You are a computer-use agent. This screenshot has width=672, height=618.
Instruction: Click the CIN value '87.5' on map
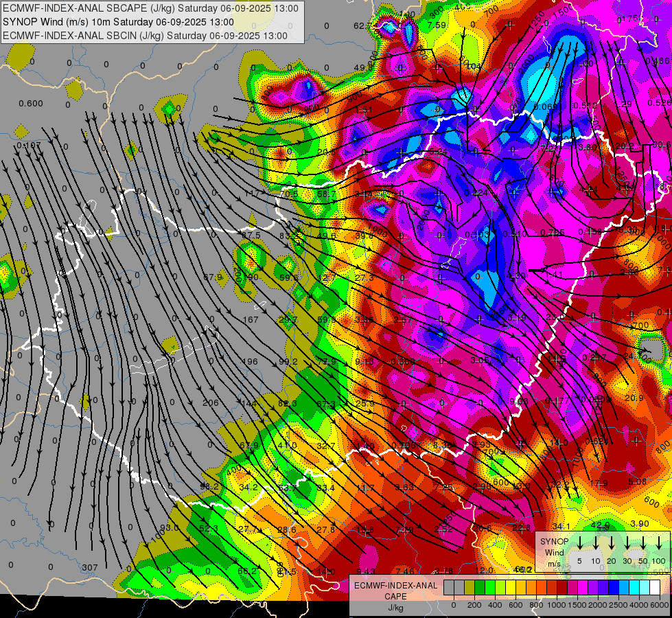pos(251,236)
